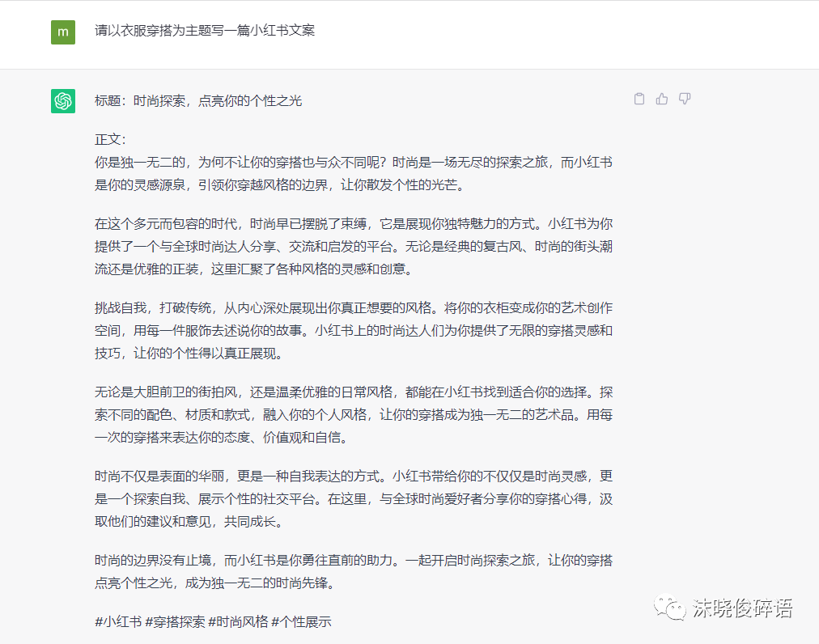Click the watermark text 沫晓俊碎语
The width and height of the screenshot is (819, 644).
(741, 608)
